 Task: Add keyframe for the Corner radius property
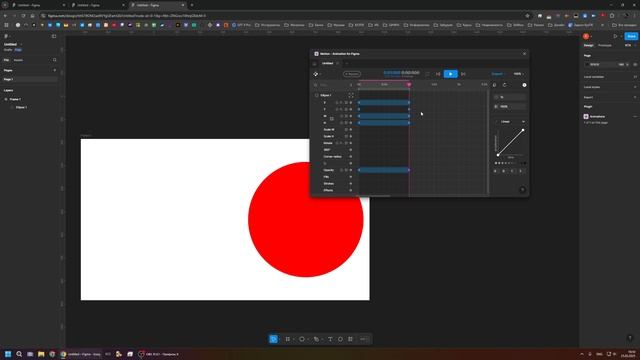click(351, 156)
